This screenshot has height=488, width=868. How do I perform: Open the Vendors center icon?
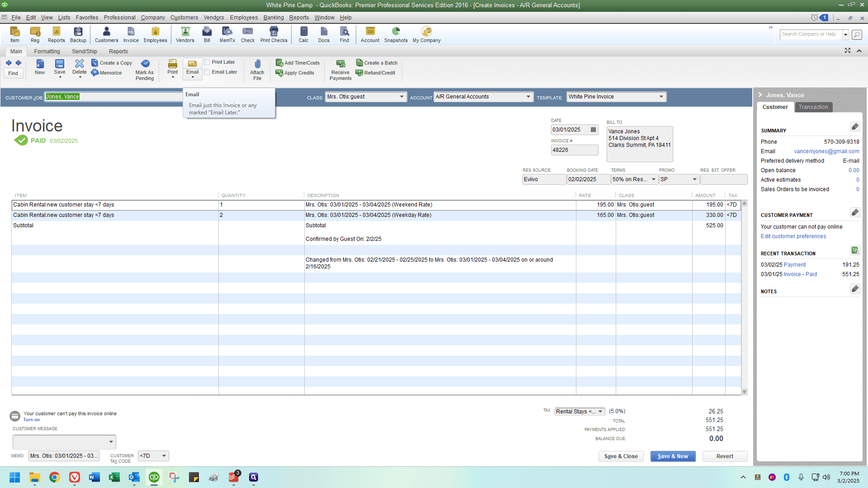coord(185,34)
